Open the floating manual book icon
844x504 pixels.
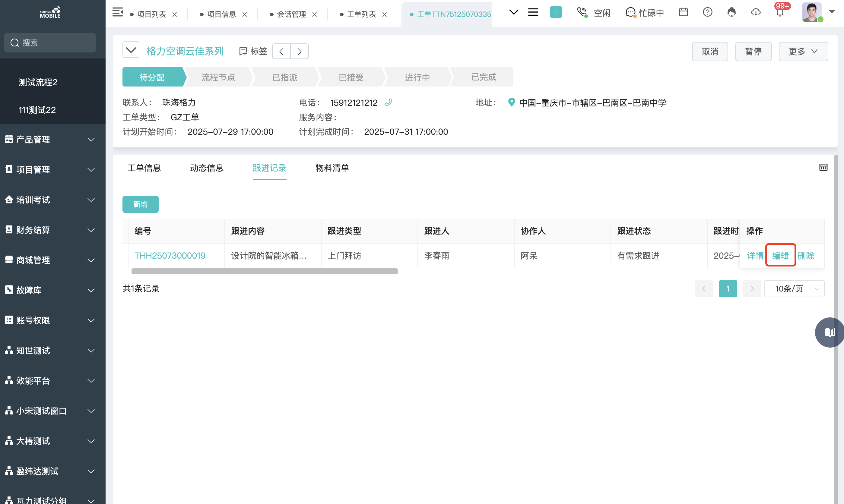click(830, 332)
